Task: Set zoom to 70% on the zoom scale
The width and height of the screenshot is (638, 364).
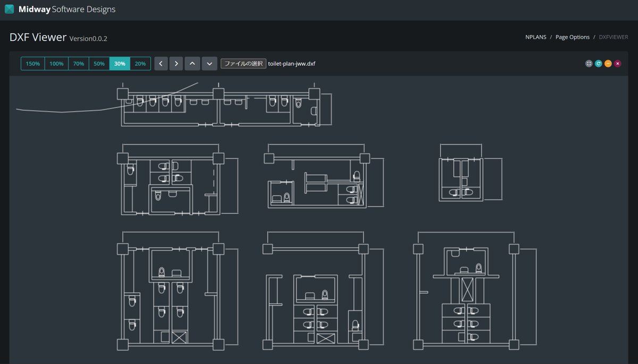Action: coord(78,63)
